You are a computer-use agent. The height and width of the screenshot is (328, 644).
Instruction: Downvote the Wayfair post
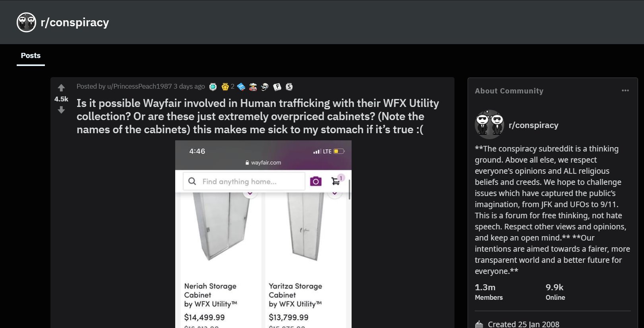[x=61, y=110]
